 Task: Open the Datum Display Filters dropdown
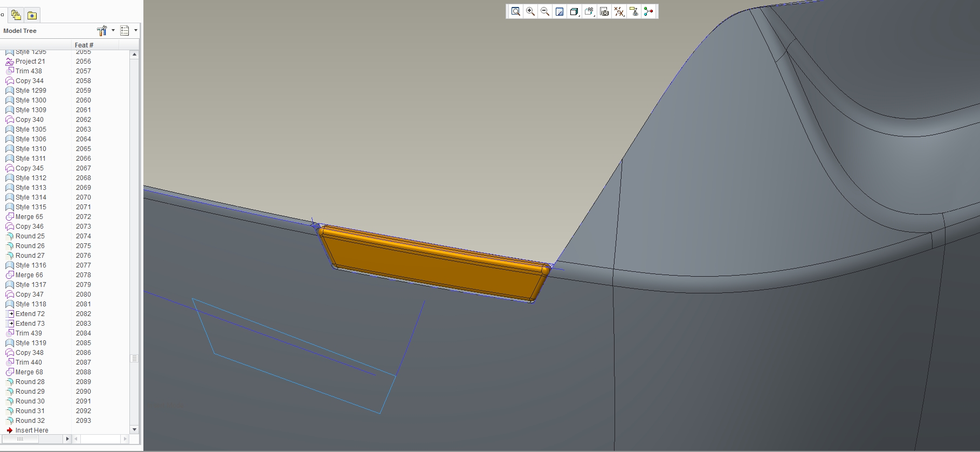pyautogui.click(x=619, y=11)
